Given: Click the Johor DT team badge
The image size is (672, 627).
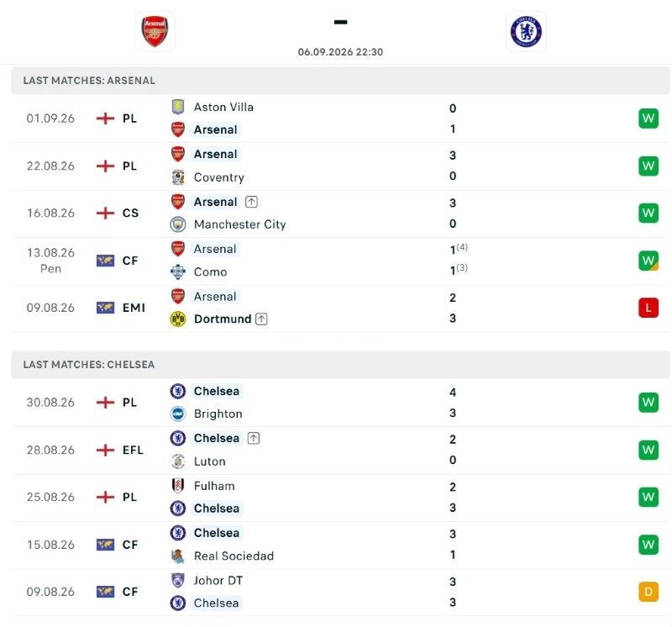Looking at the screenshot, I should click(178, 580).
